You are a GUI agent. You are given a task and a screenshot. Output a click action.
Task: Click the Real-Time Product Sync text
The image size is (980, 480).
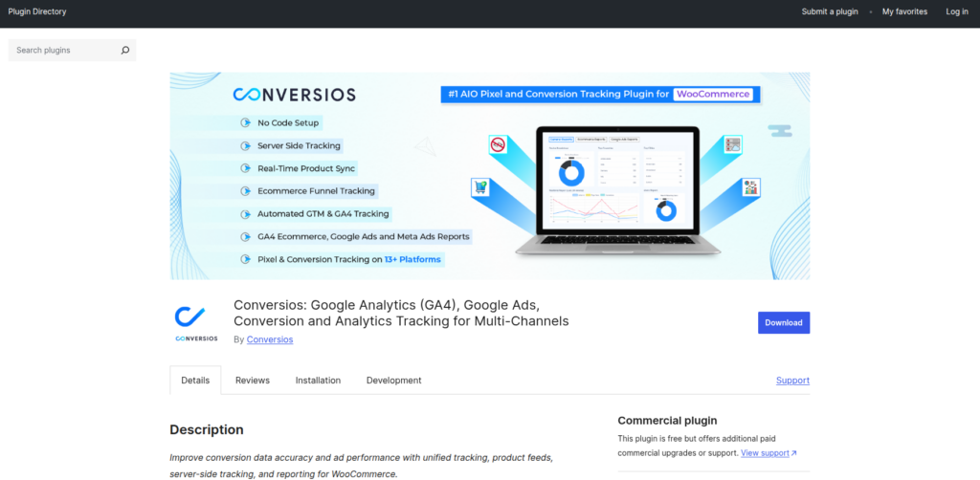(x=306, y=168)
